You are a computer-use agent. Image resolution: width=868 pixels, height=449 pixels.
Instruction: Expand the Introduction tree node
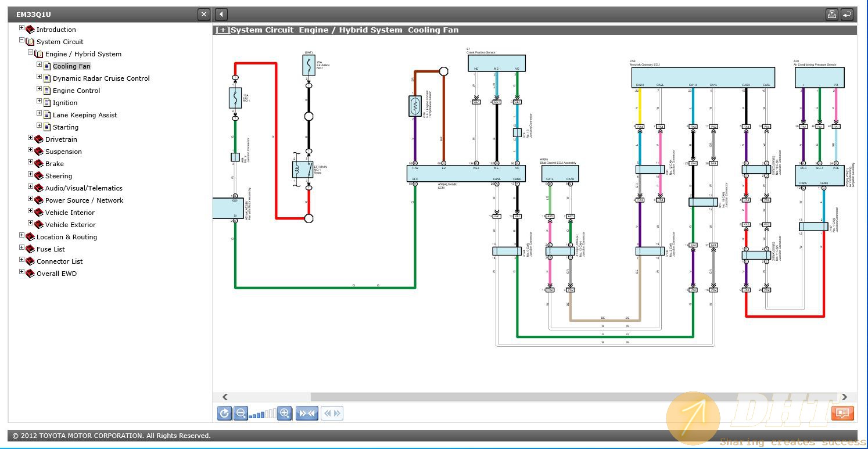[21, 28]
